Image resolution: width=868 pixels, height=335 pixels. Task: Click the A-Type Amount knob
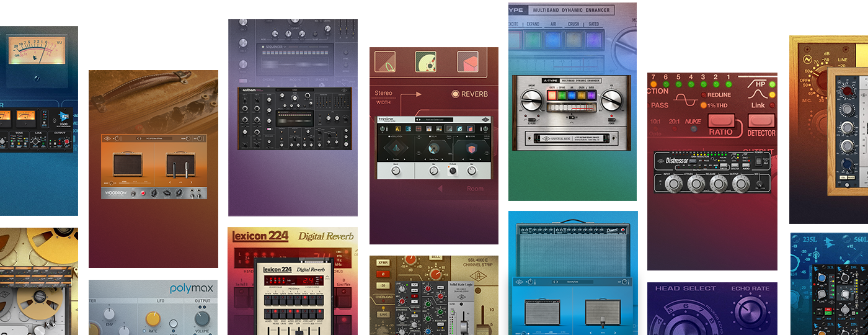click(533, 100)
